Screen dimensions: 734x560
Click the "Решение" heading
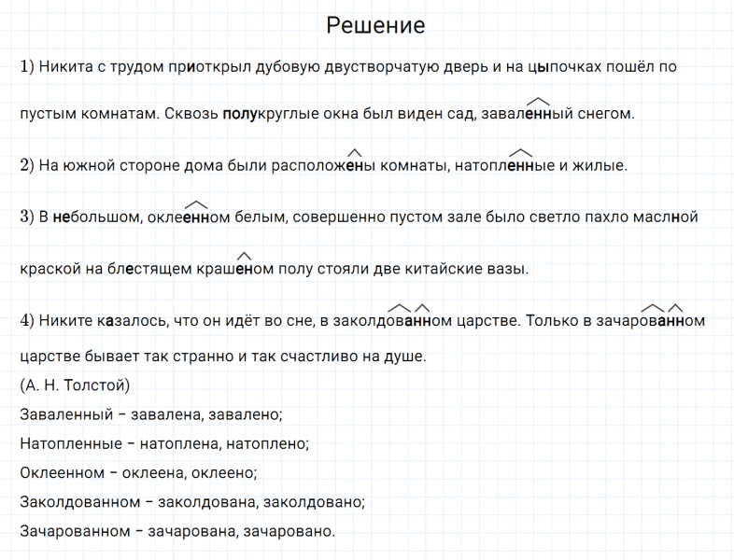375,25
